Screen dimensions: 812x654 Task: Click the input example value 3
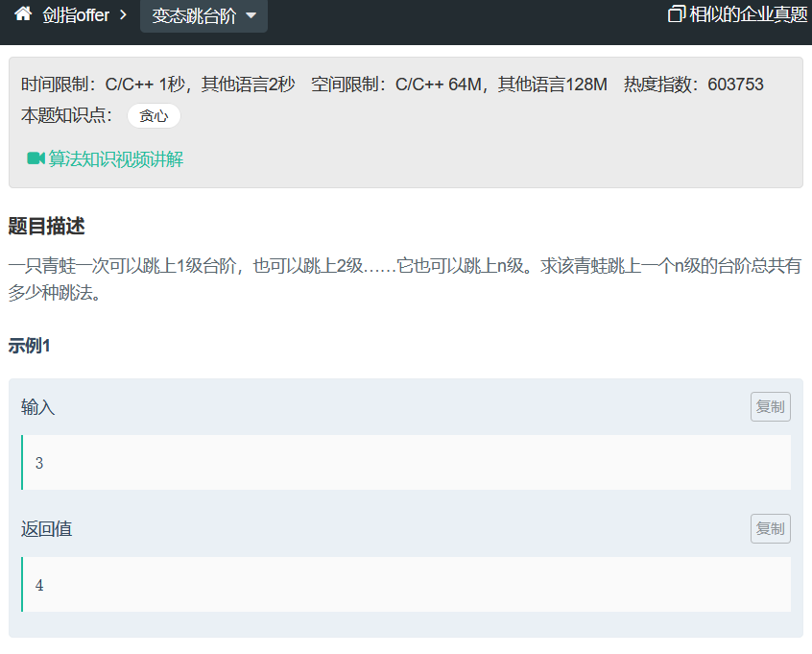[x=39, y=463]
